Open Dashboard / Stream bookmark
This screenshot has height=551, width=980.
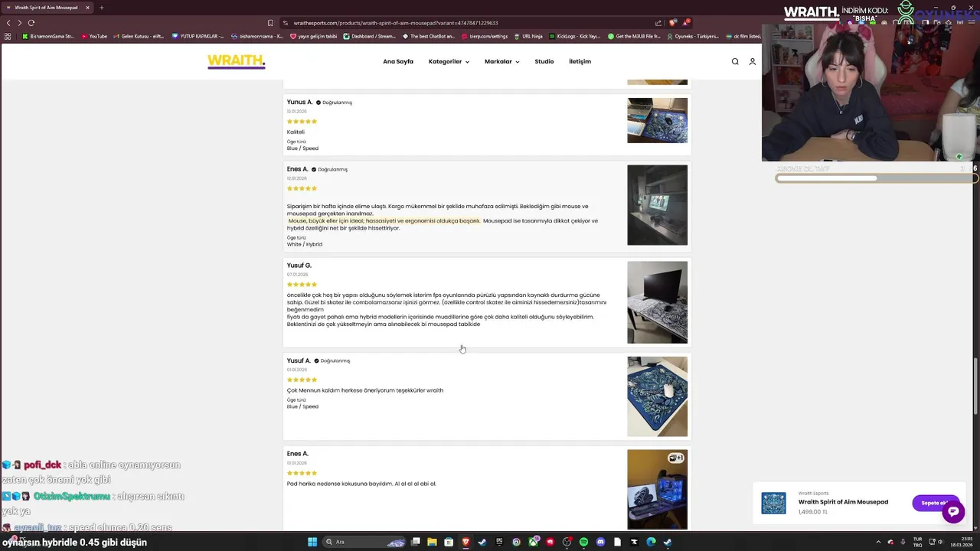coord(369,36)
